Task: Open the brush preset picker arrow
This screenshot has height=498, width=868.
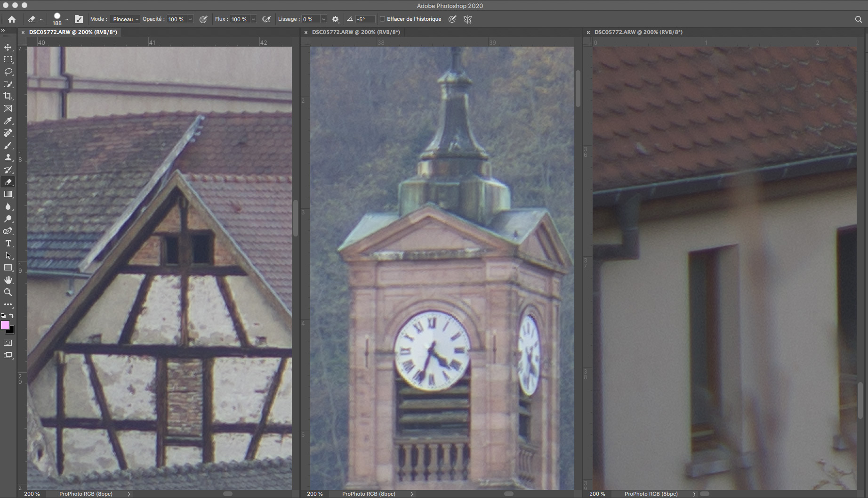Action: pyautogui.click(x=67, y=19)
